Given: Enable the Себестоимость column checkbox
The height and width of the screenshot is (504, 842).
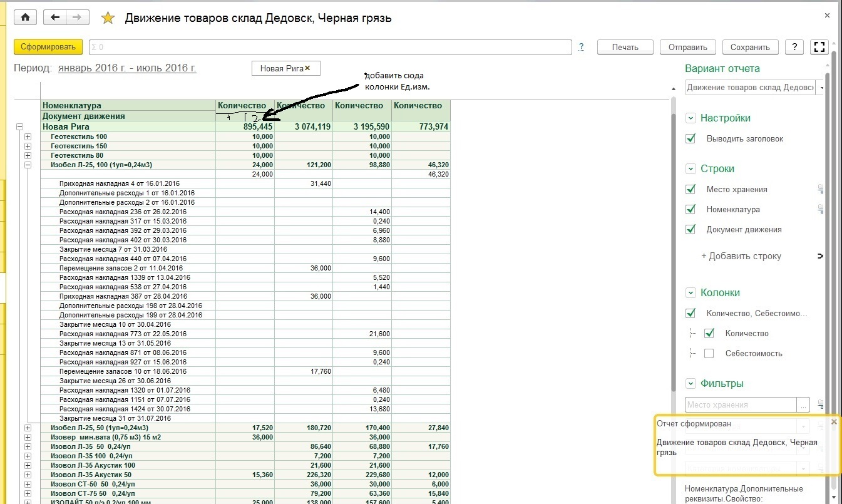Looking at the screenshot, I should click(709, 353).
